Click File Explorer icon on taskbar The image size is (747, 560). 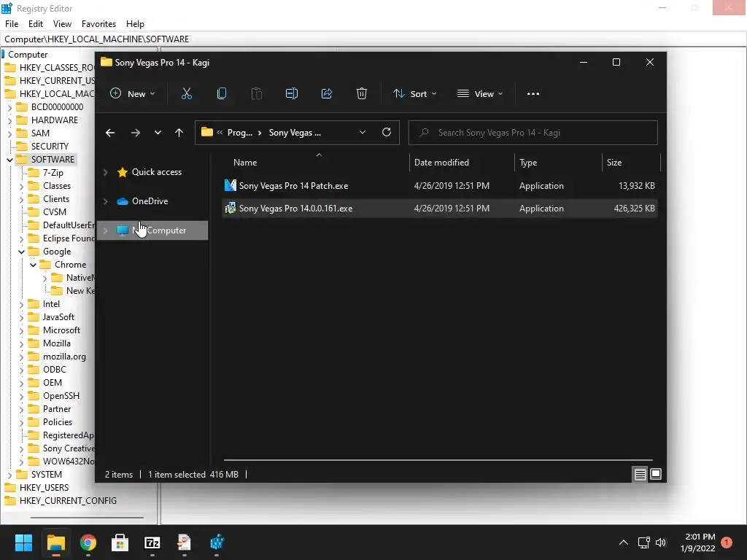(55, 542)
